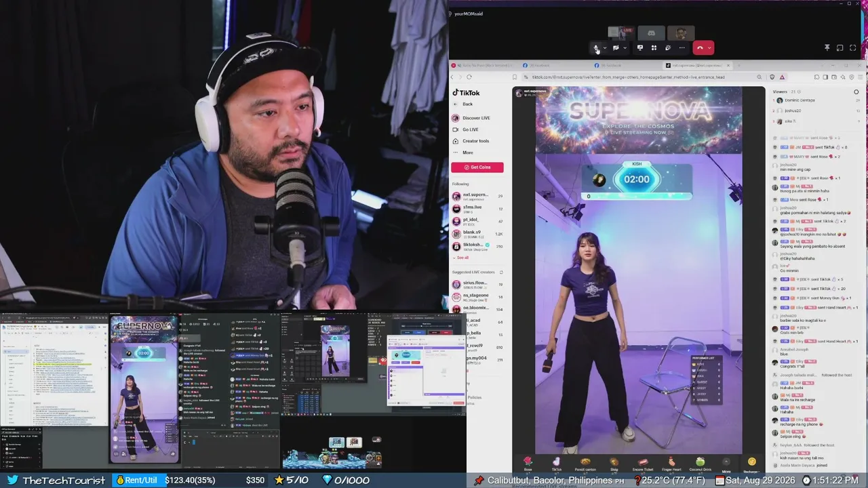Open the tiktokshop followed channel

[x=477, y=247]
